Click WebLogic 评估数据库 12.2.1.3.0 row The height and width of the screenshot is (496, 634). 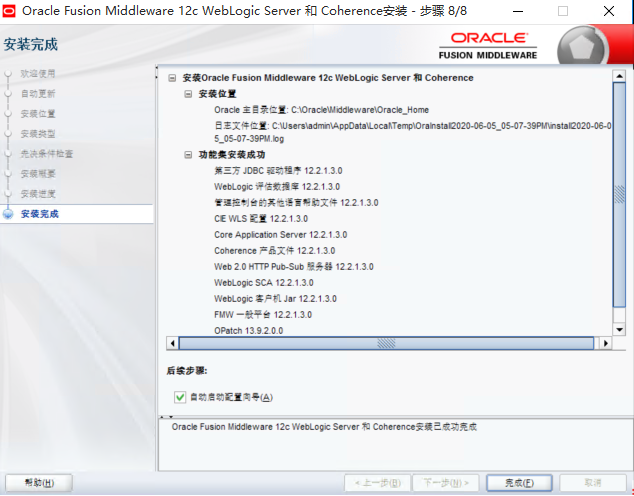coord(277,187)
